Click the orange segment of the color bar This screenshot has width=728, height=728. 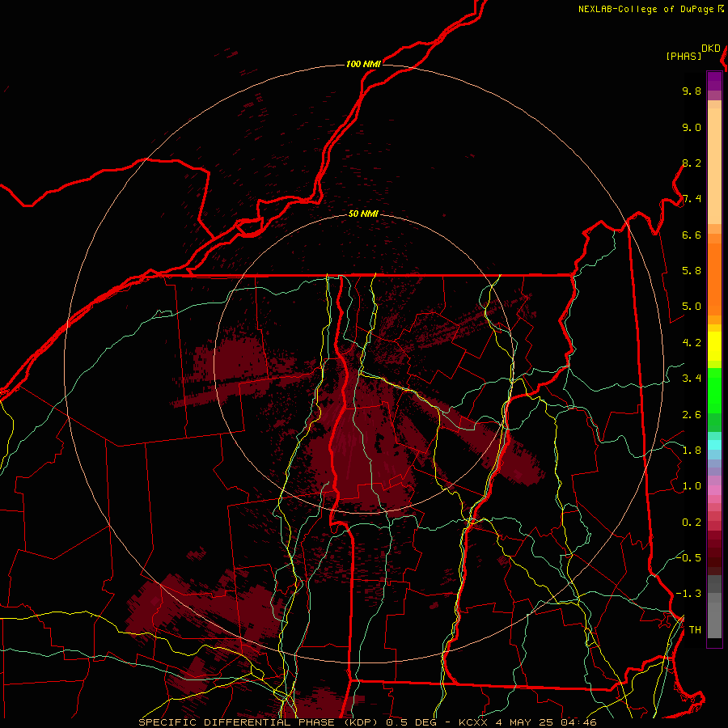[x=714, y=278]
